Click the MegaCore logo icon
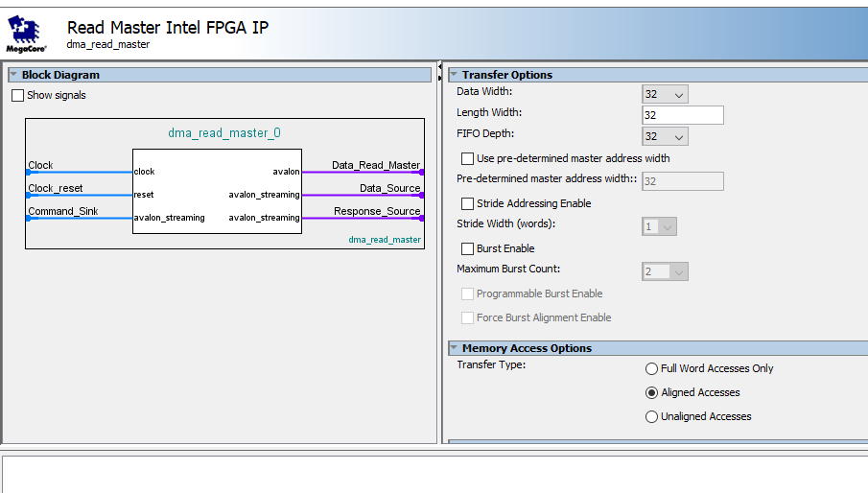 (x=26, y=34)
